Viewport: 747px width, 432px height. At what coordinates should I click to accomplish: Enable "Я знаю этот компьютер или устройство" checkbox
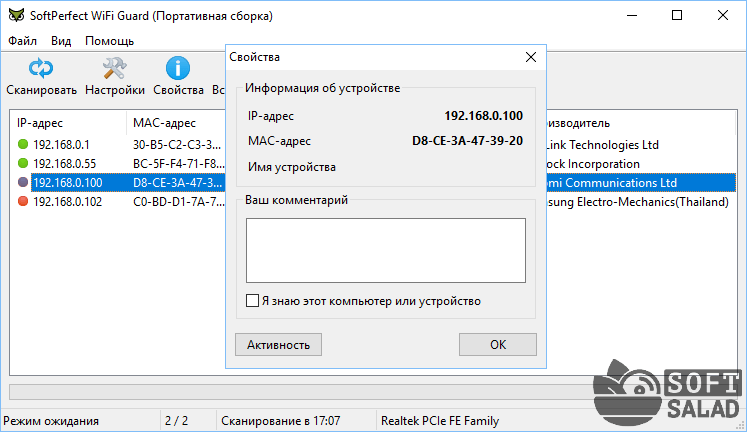(252, 301)
